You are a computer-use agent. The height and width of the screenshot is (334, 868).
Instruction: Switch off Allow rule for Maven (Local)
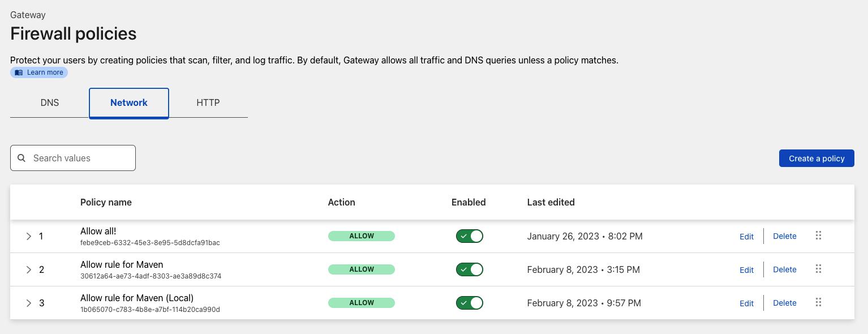click(x=469, y=303)
